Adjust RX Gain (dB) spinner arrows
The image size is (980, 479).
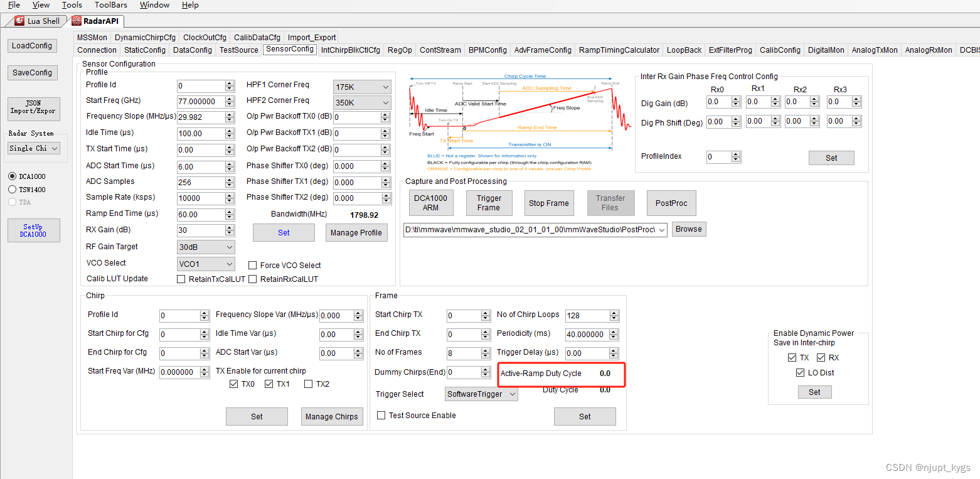pos(230,230)
